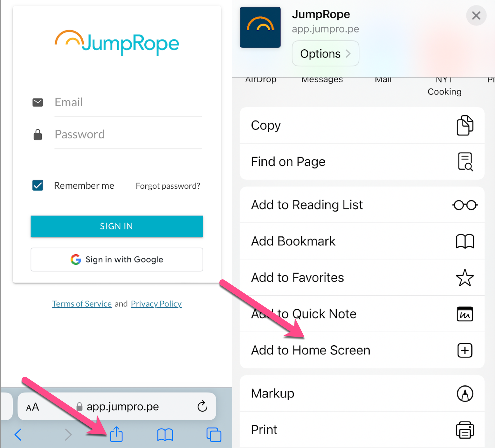Tap the AA reader view icon
Image resolution: width=496 pixels, height=448 pixels.
point(32,406)
